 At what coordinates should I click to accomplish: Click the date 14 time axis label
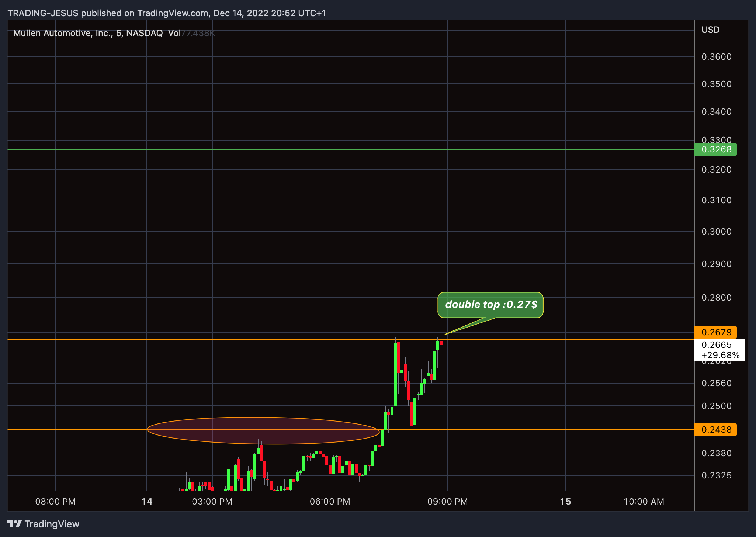point(147,502)
